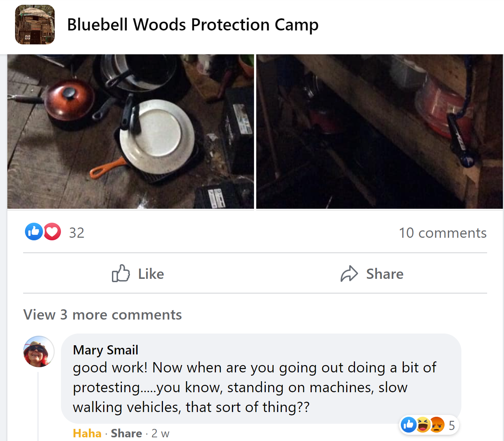Viewport: 504px width, 441px height.
Task: Share Mary Smail's comment
Action: 126,433
